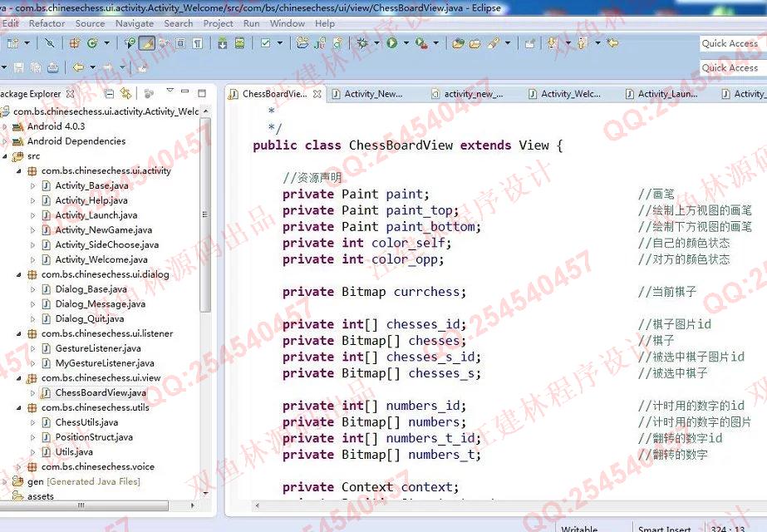This screenshot has height=532, width=767.
Task: Minimize the Package Explorer view
Action: [185, 91]
